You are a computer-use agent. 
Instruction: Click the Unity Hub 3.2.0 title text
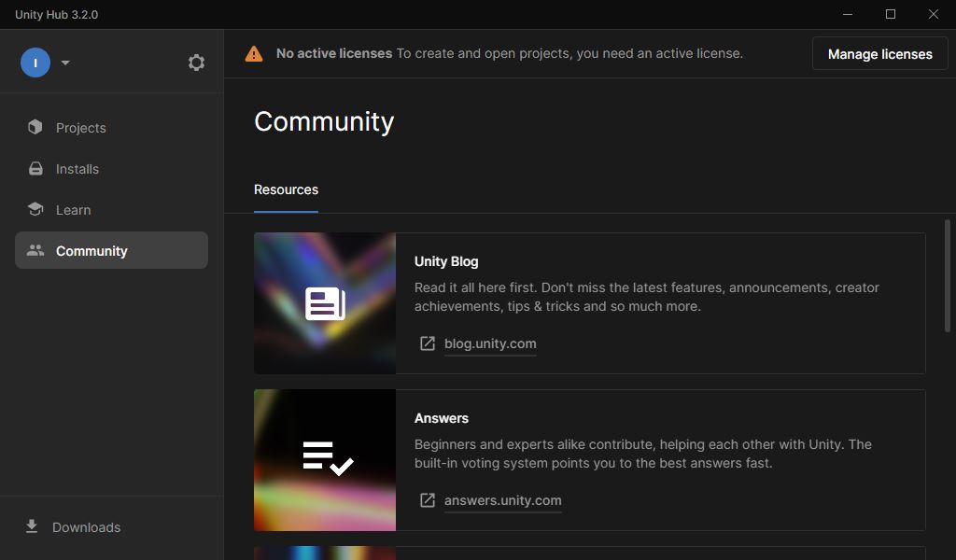pos(57,15)
